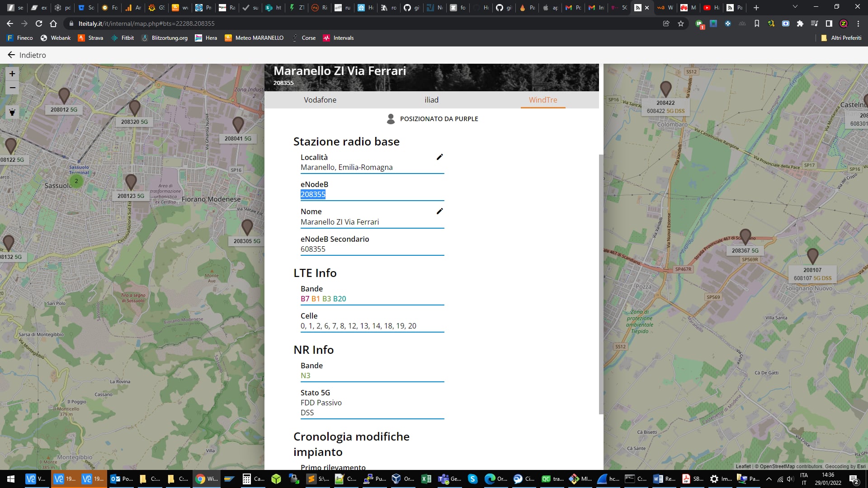This screenshot has height=488, width=868.
Task: Expand the Altri Preferiti bookmarks folder
Action: (841, 38)
